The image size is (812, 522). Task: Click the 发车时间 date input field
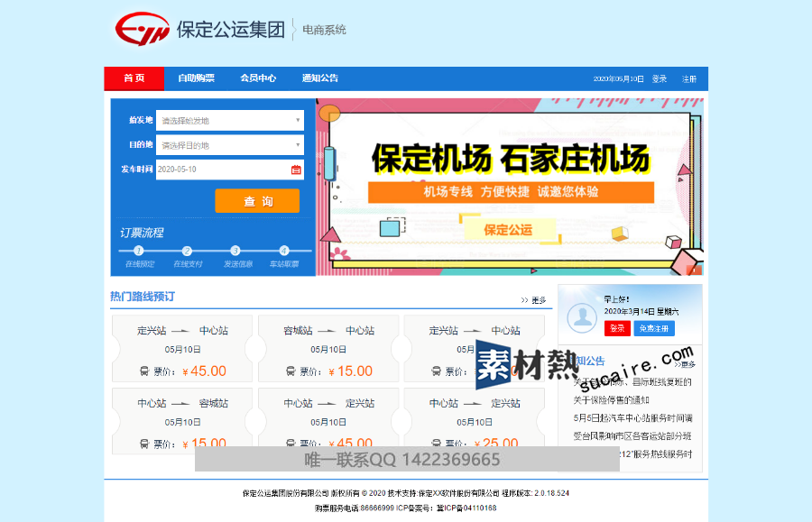click(x=230, y=169)
